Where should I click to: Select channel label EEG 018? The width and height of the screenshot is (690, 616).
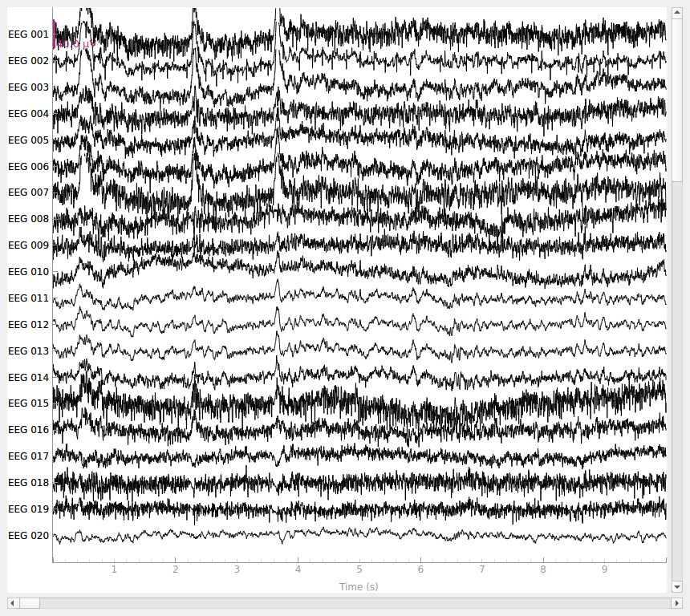tap(29, 482)
